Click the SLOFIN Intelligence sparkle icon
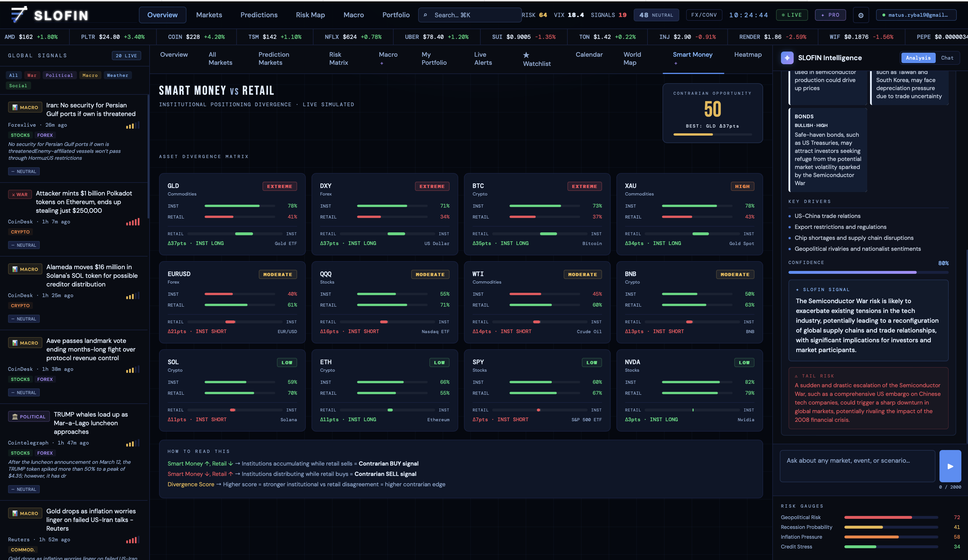This screenshot has height=560, width=968. [x=787, y=58]
